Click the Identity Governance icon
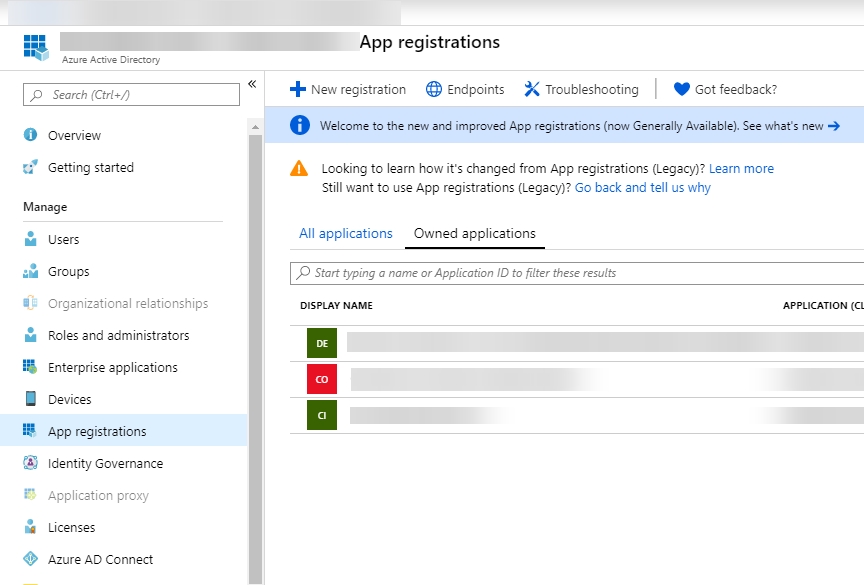Viewport: 864px width, 585px height. point(30,463)
